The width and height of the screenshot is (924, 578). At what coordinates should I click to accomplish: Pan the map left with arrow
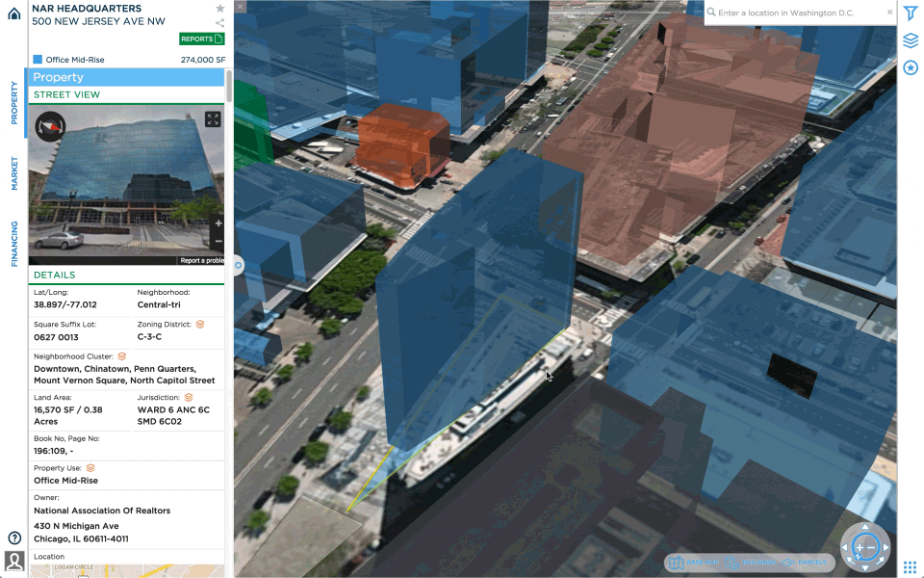(x=845, y=547)
